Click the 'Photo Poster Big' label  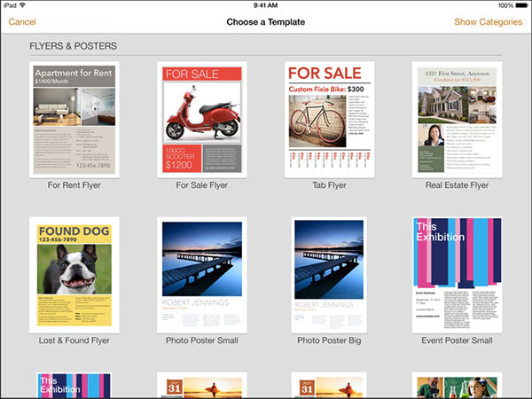click(x=329, y=340)
